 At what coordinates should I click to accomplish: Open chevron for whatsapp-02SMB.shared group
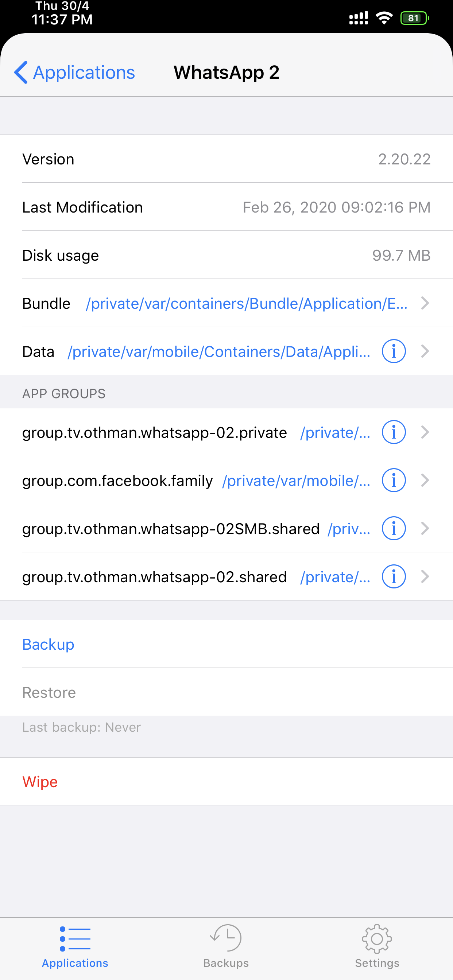[425, 528]
